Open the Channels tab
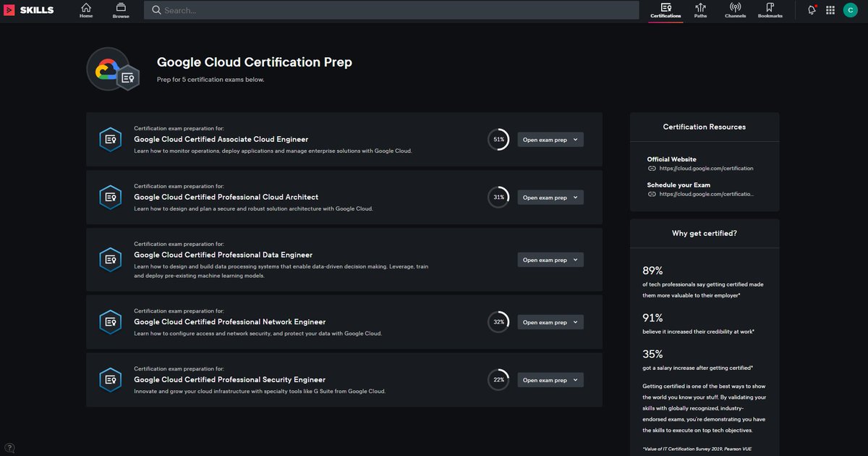 click(735, 11)
